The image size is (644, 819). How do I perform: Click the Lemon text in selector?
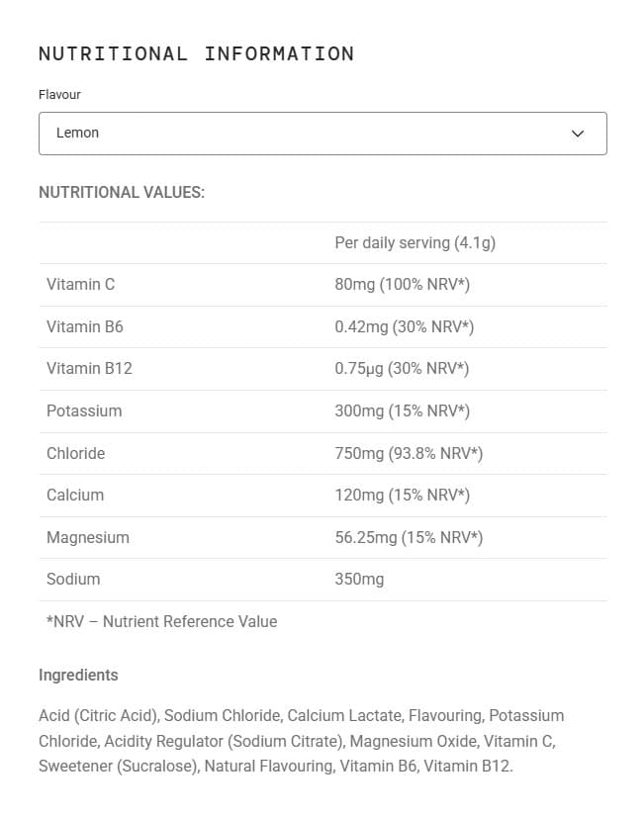point(77,133)
